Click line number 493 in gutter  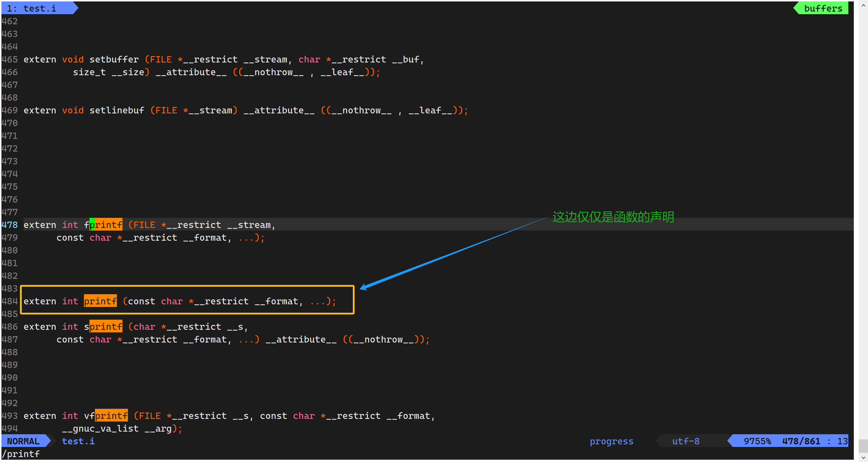click(10, 416)
